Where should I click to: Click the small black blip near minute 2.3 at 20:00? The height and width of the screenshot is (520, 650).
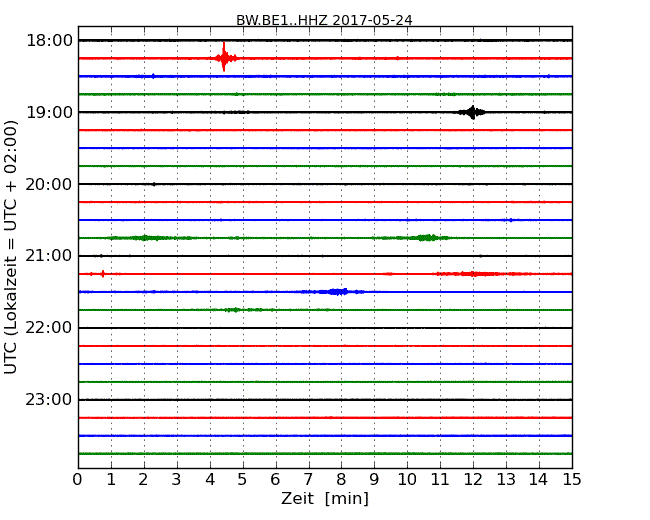(154, 184)
